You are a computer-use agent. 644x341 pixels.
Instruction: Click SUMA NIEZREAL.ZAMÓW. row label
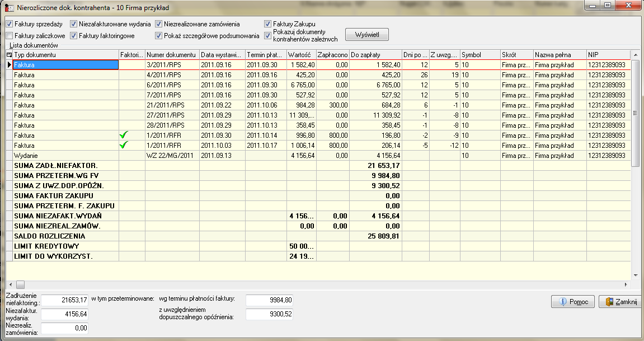(x=57, y=226)
